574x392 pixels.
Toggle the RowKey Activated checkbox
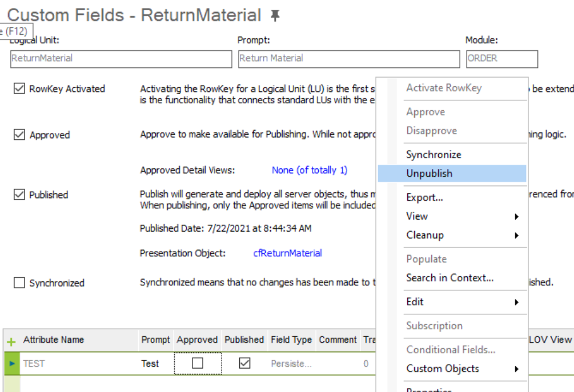click(19, 88)
